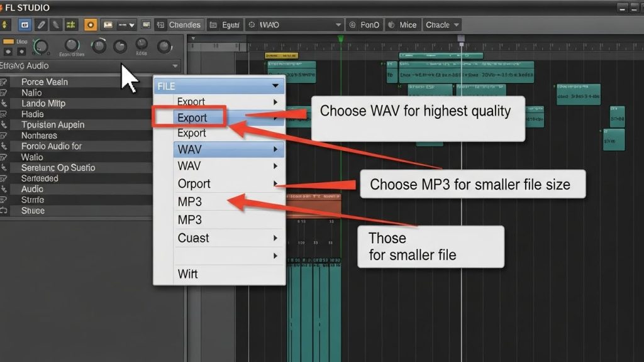This screenshot has height=362, width=644.
Task: Toggle the small square button below the Uloo switch
Action: (x=7, y=51)
